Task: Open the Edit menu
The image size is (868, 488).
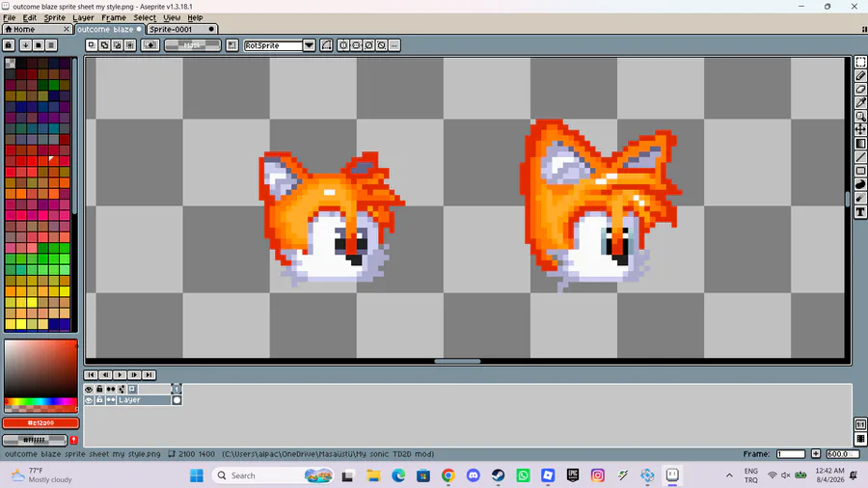Action: pyautogui.click(x=29, y=17)
